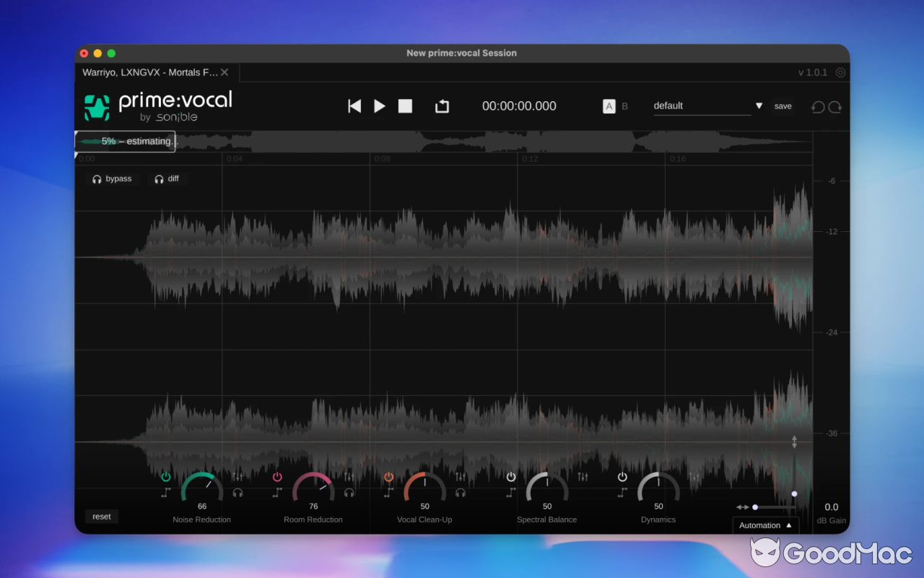The image size is (924, 578).
Task: Click the automation node icon under Vocal Clean-Up
Action: [388, 493]
